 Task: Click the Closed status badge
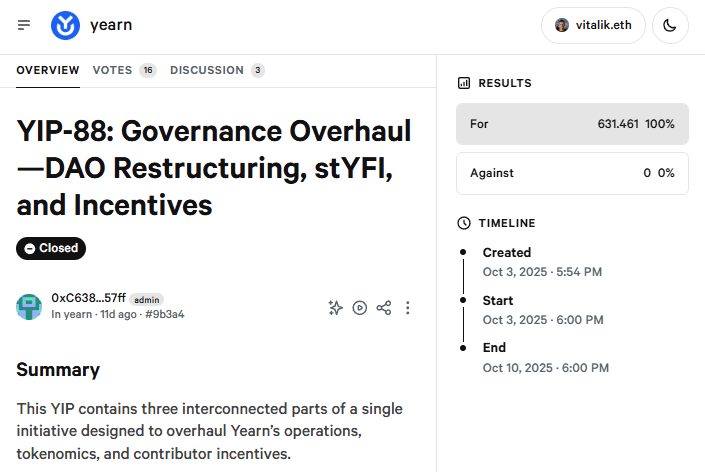point(51,248)
